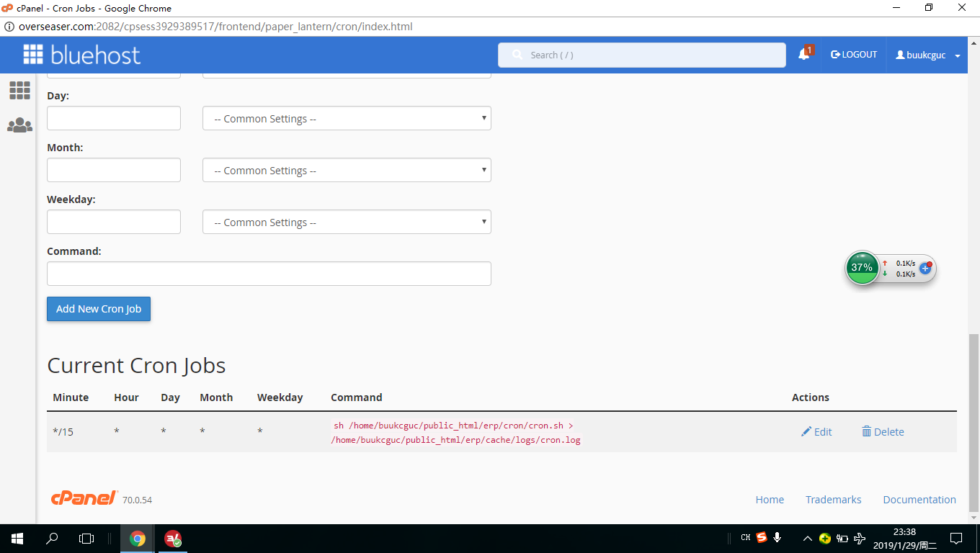The image size is (980, 553).
Task: Open the Month Common Settings dropdown
Action: [x=347, y=171]
